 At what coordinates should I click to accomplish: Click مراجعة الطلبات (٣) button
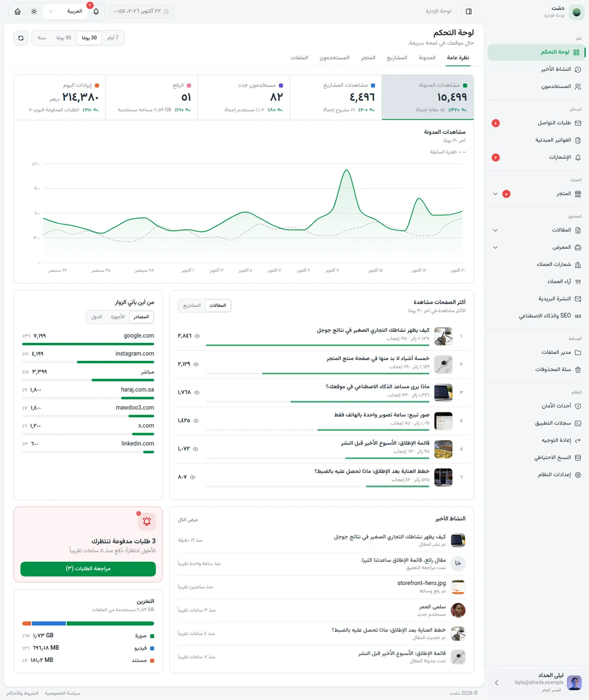[88, 569]
